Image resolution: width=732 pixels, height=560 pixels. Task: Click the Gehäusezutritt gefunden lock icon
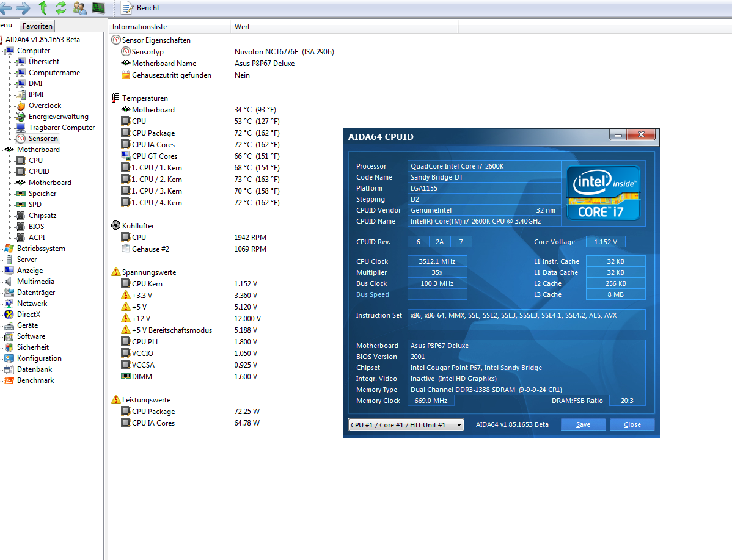[x=126, y=75]
